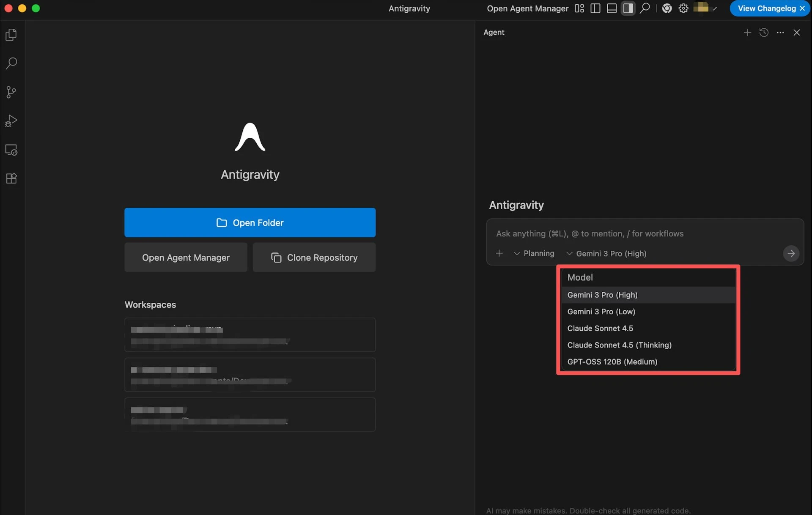812x515 pixels.
Task: Select the Search icon in the left sidebar
Action: coord(11,63)
